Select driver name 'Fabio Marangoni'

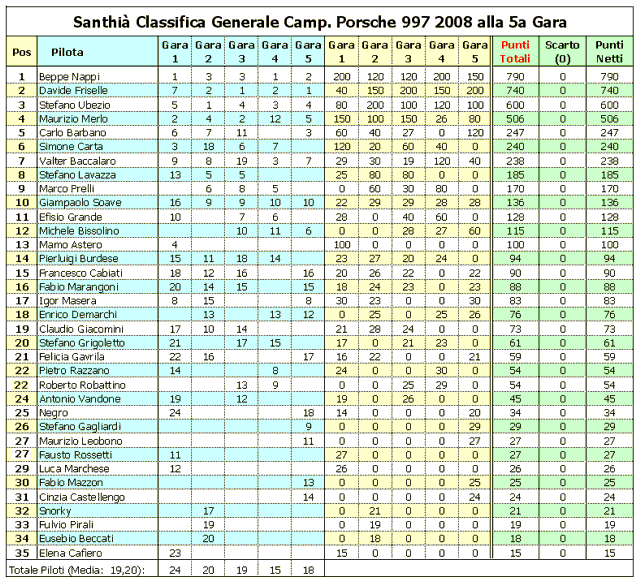[x=79, y=287]
